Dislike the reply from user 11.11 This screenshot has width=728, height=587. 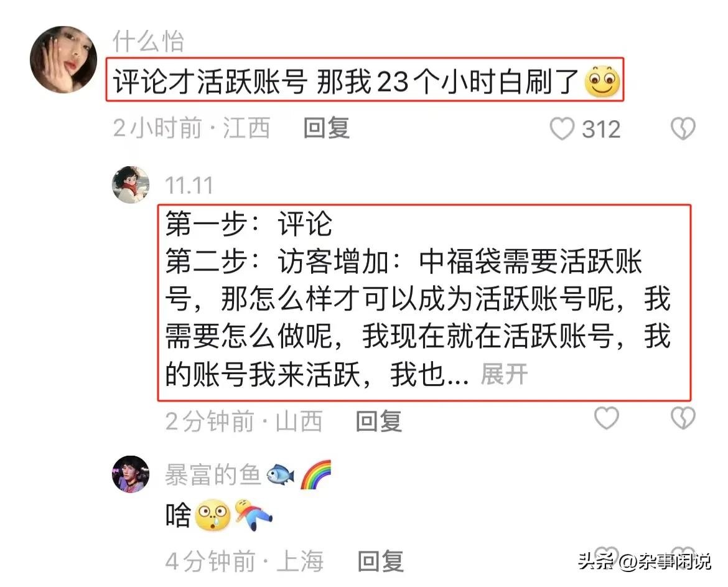pos(683,418)
